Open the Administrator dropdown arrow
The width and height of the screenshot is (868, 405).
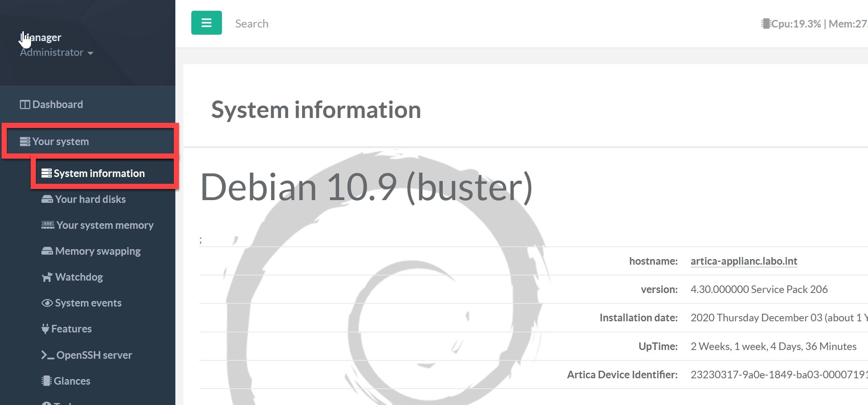(90, 53)
